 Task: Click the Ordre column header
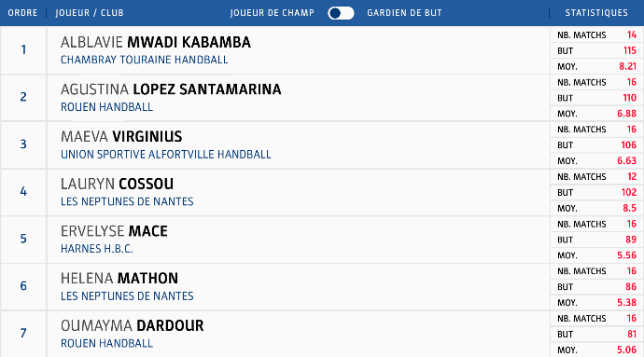click(22, 13)
